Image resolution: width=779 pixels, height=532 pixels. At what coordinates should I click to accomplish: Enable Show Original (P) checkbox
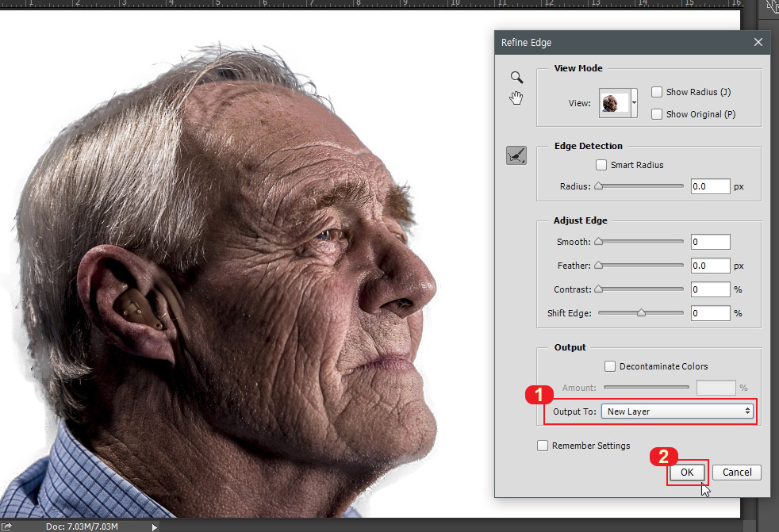tap(657, 114)
